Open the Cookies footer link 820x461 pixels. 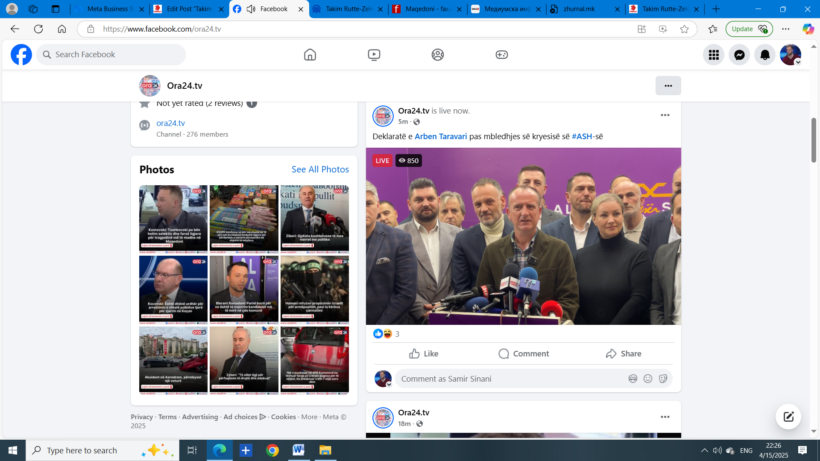[283, 417]
